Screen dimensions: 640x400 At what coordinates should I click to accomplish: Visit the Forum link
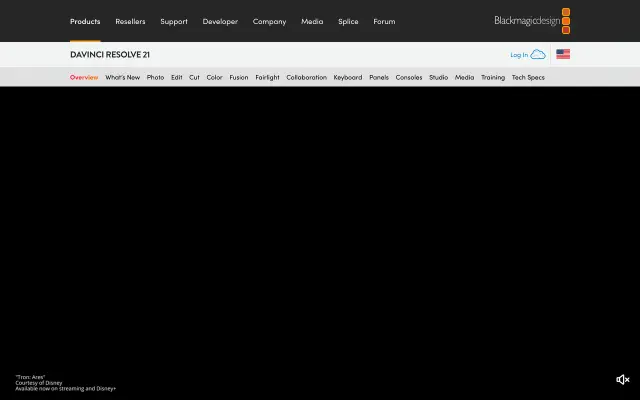click(384, 21)
